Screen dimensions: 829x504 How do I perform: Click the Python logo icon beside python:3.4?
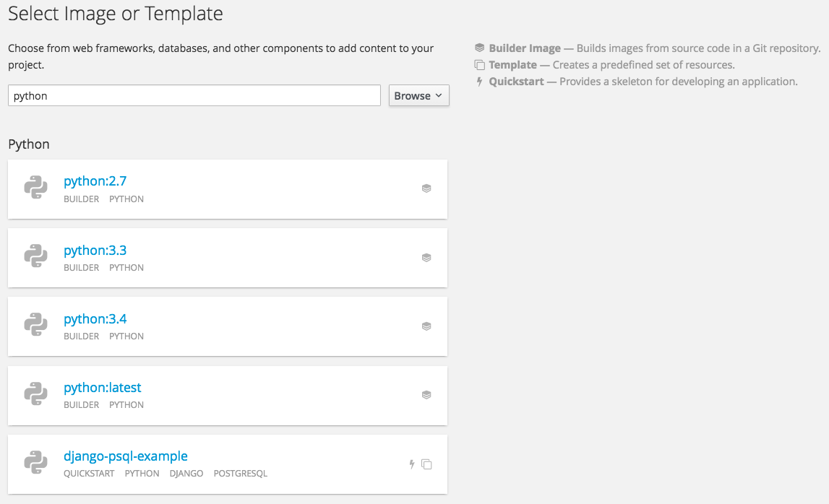click(36, 325)
